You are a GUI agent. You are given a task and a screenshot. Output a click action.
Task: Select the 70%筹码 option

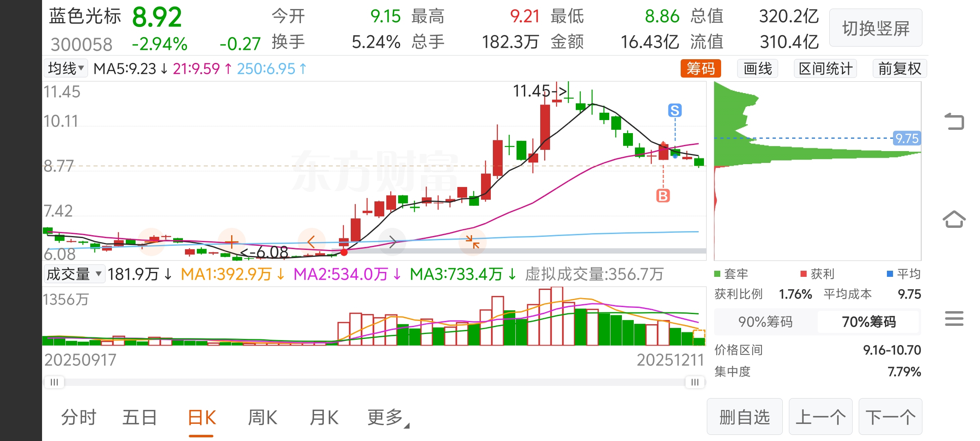click(x=869, y=322)
